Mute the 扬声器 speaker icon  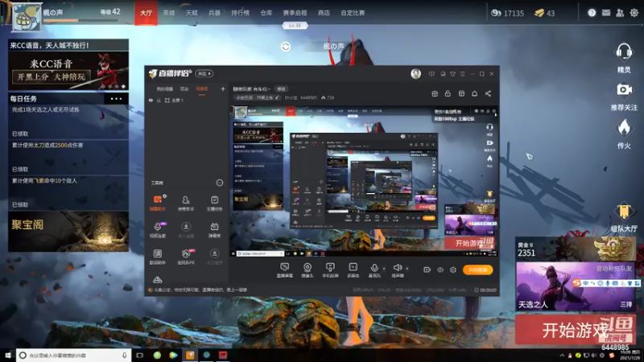[x=397, y=268]
